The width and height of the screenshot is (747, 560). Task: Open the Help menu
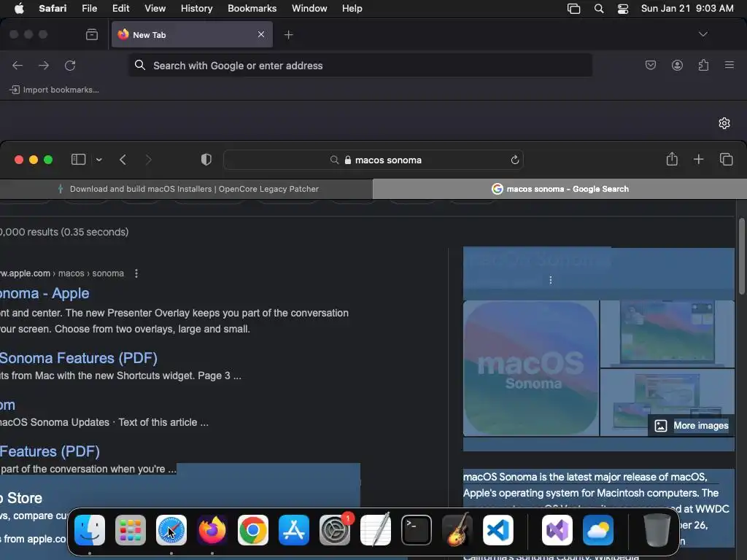tap(352, 9)
